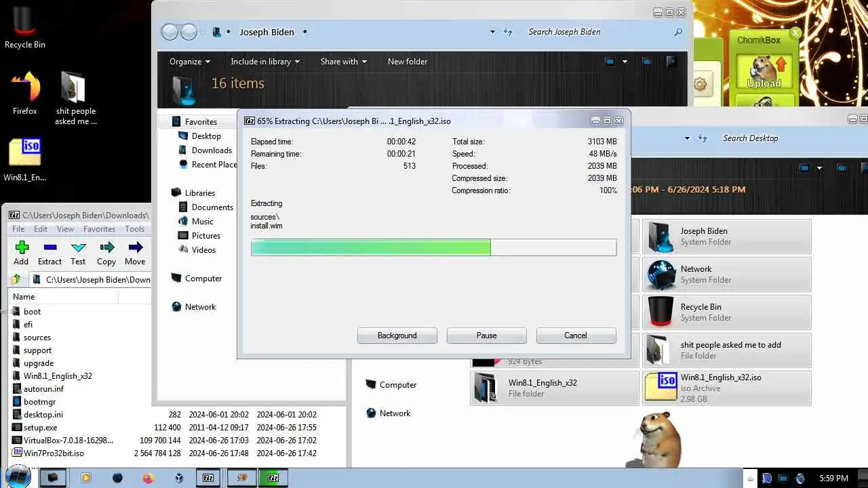
Task: Open the View menu in 7-Zip
Action: [x=65, y=229]
